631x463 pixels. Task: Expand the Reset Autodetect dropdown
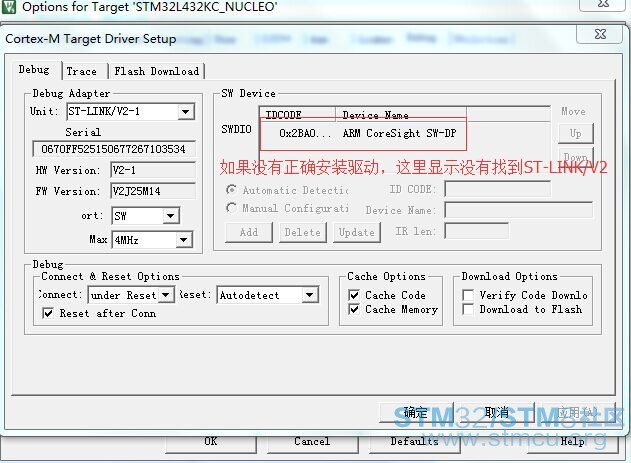click(309, 295)
